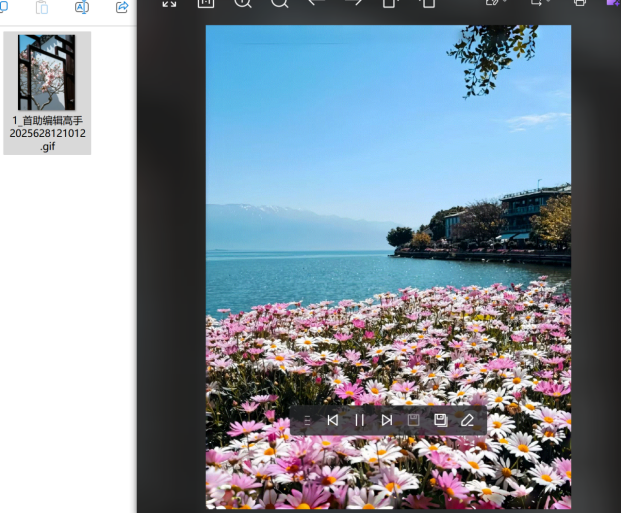Image resolution: width=622 pixels, height=513 pixels.
Task: Go to previous GIF frame
Action: click(333, 420)
